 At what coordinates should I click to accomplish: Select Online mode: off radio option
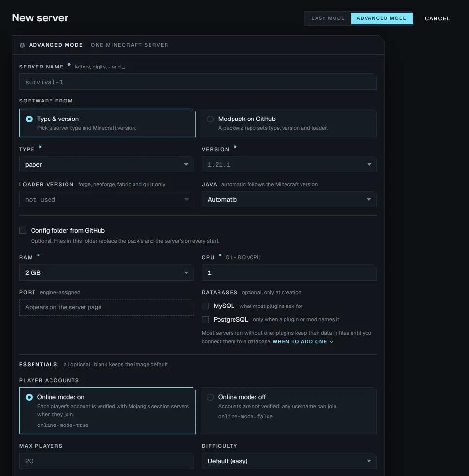[288, 410]
